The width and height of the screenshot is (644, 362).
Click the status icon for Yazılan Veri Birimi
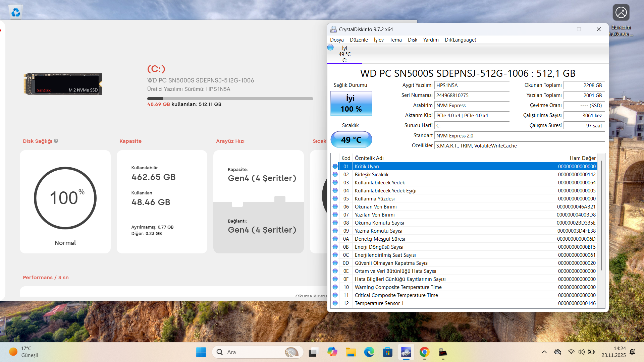[x=335, y=215]
